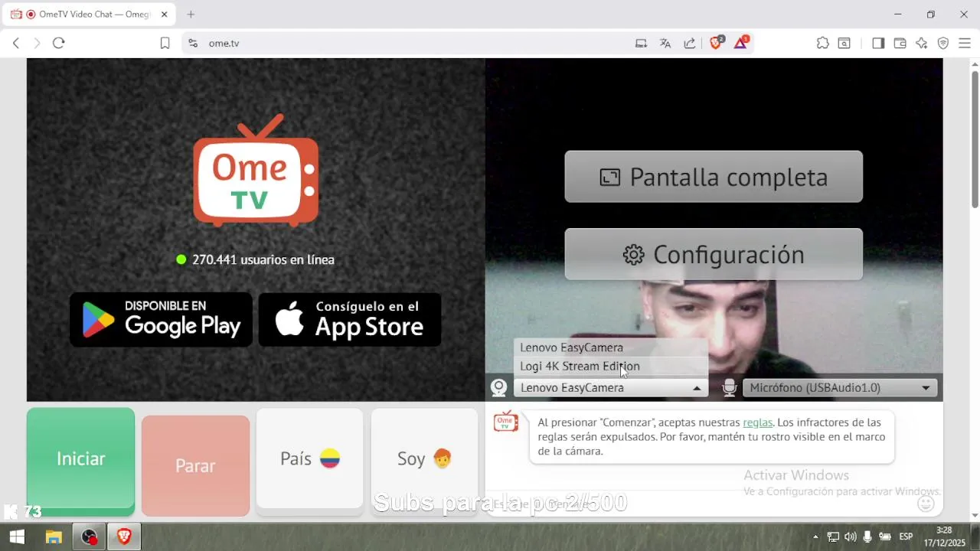Open site settings icon in address bar
This screenshot has height=551, width=980.
tap(192, 44)
